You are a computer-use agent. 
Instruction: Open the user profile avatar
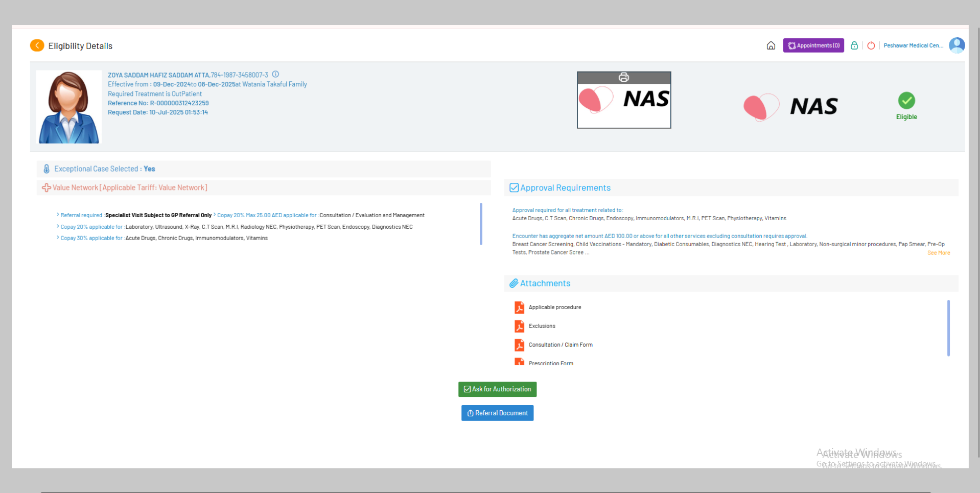(x=957, y=45)
